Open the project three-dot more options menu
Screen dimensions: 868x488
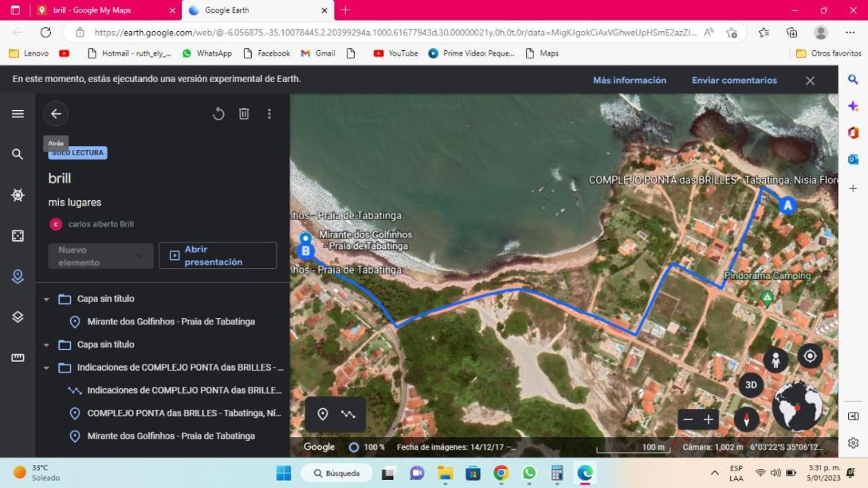click(x=269, y=114)
